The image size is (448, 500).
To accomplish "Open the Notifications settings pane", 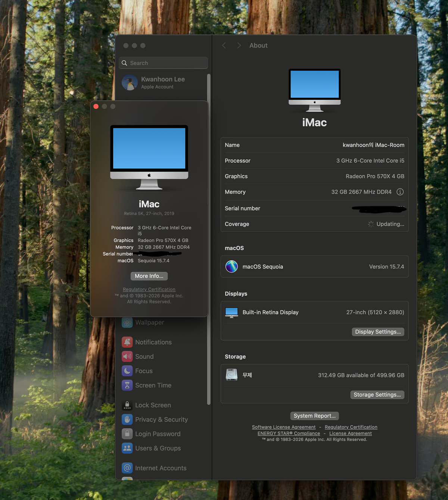I will pyautogui.click(x=163, y=342).
